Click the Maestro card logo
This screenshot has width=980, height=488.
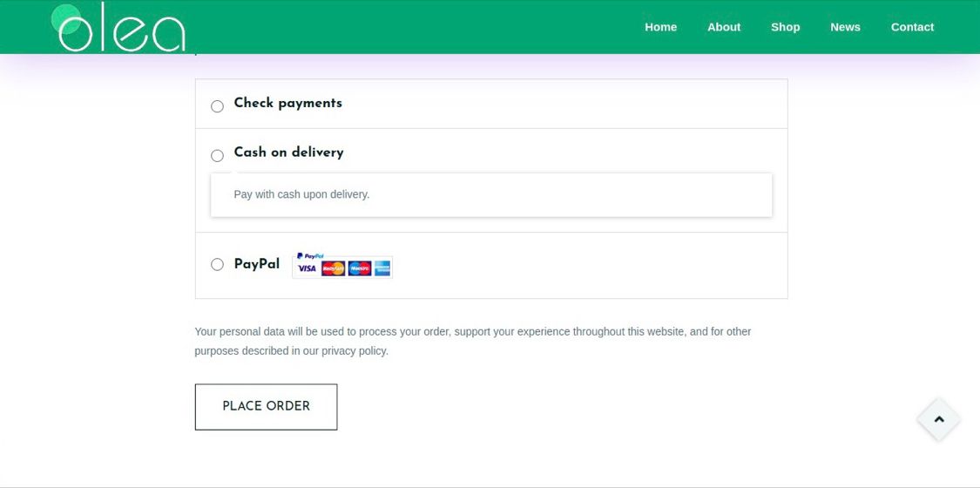coord(360,268)
